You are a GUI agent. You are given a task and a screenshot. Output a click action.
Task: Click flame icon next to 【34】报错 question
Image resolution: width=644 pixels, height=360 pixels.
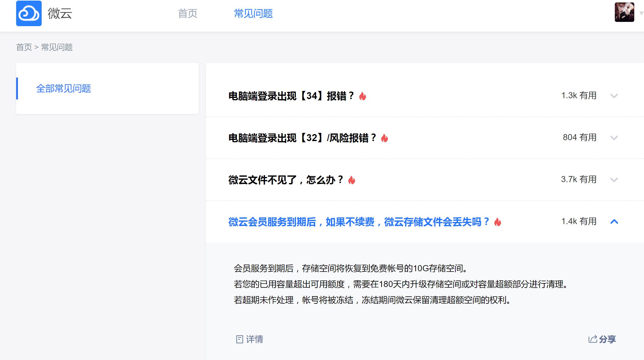[363, 96]
